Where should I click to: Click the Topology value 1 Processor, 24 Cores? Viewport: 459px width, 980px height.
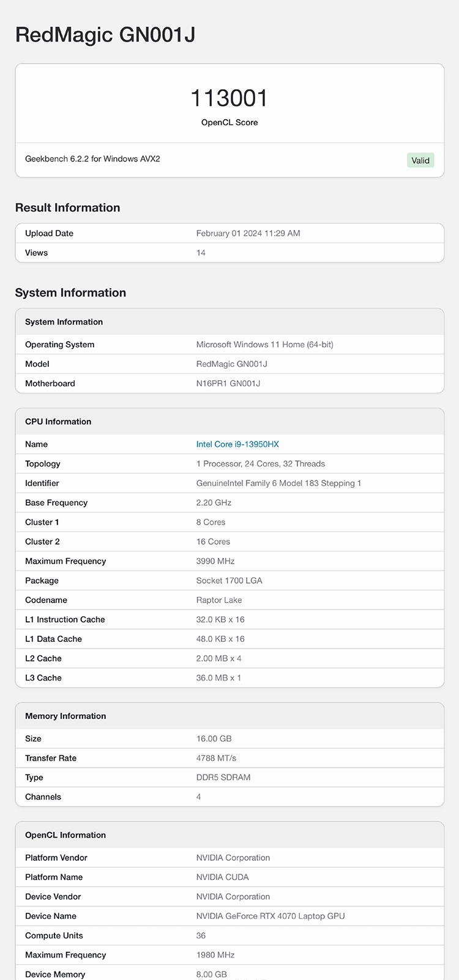(260, 464)
